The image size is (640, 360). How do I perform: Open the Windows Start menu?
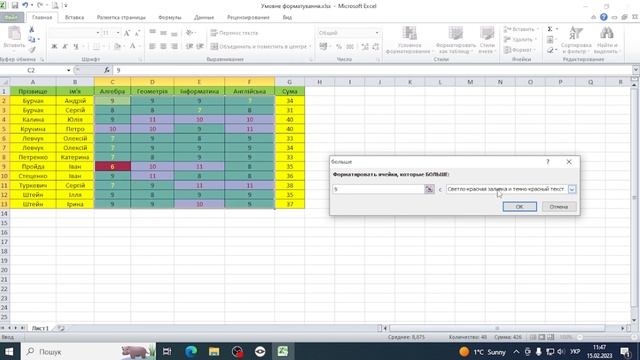9,351
